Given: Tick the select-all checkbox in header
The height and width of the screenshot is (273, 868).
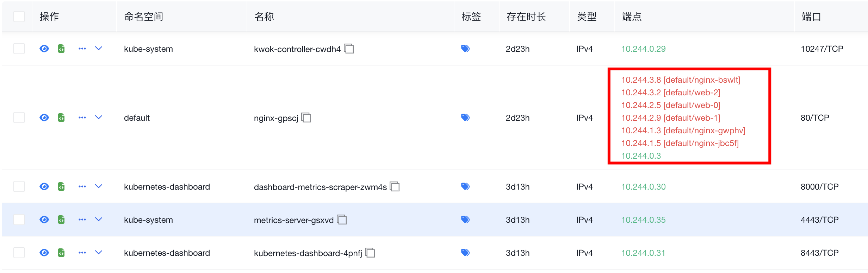Looking at the screenshot, I should tap(19, 17).
